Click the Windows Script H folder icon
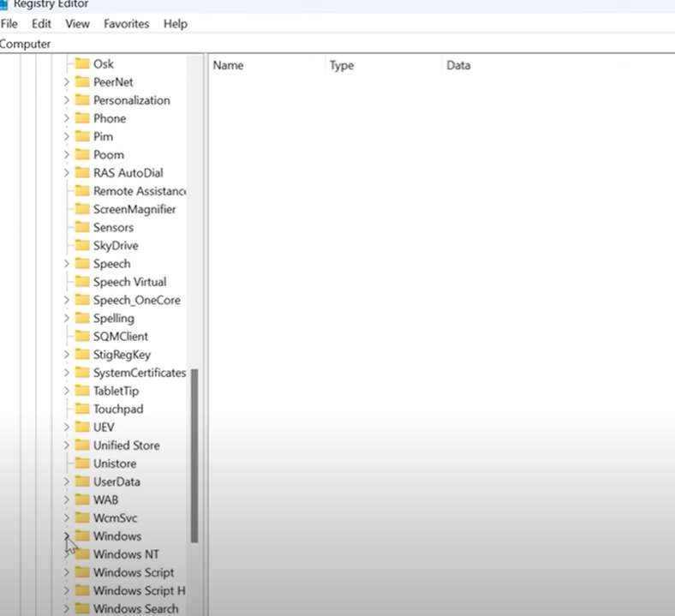 point(81,590)
